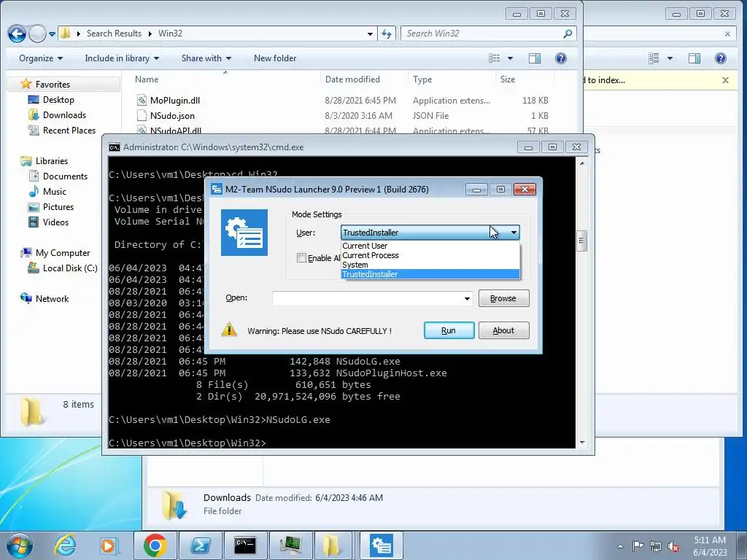This screenshot has width=747, height=560.
Task: Toggle preview pane in rear Explorer window
Action: tap(694, 58)
